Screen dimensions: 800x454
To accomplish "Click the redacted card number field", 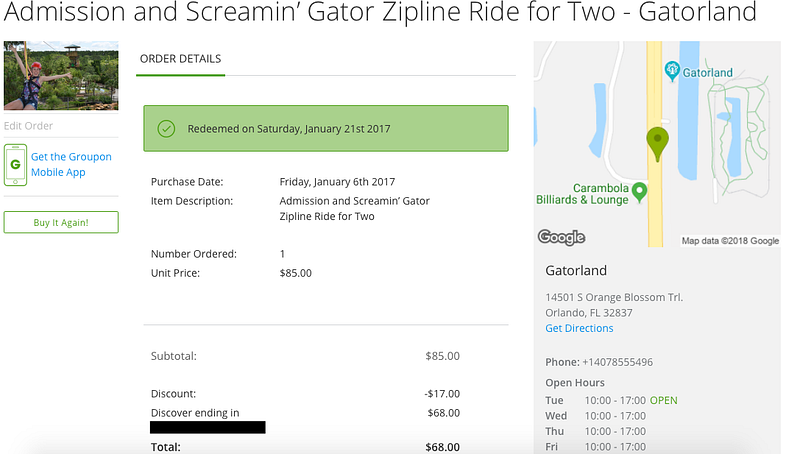I will [x=208, y=428].
